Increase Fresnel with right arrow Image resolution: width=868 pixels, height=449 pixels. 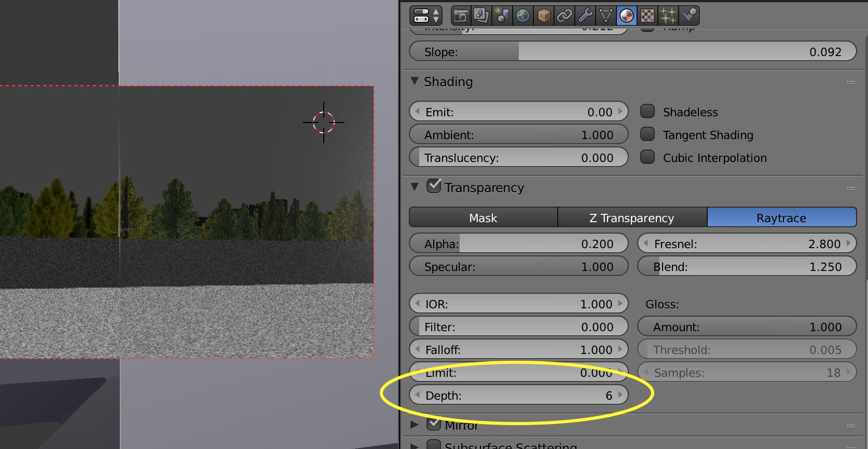tap(849, 243)
